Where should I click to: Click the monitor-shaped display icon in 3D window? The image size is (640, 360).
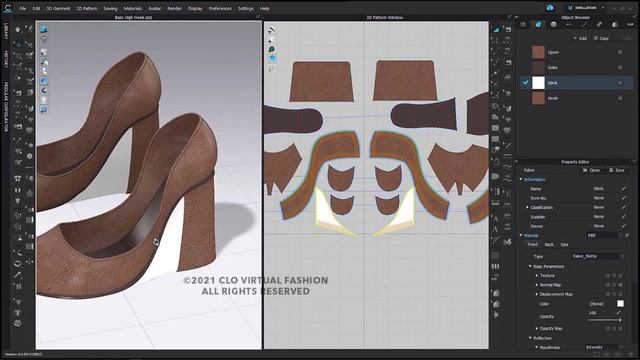click(44, 29)
